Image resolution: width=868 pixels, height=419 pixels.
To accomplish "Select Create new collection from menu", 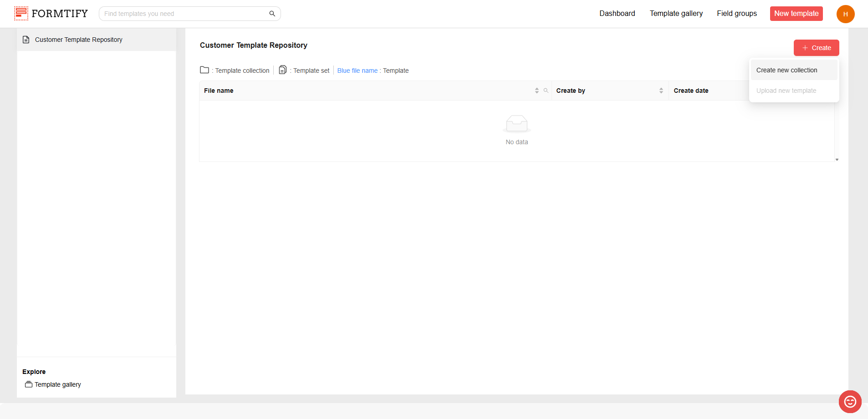I will (786, 70).
